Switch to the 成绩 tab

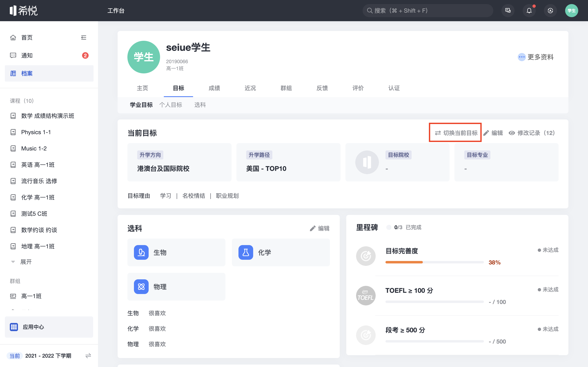pyautogui.click(x=214, y=88)
